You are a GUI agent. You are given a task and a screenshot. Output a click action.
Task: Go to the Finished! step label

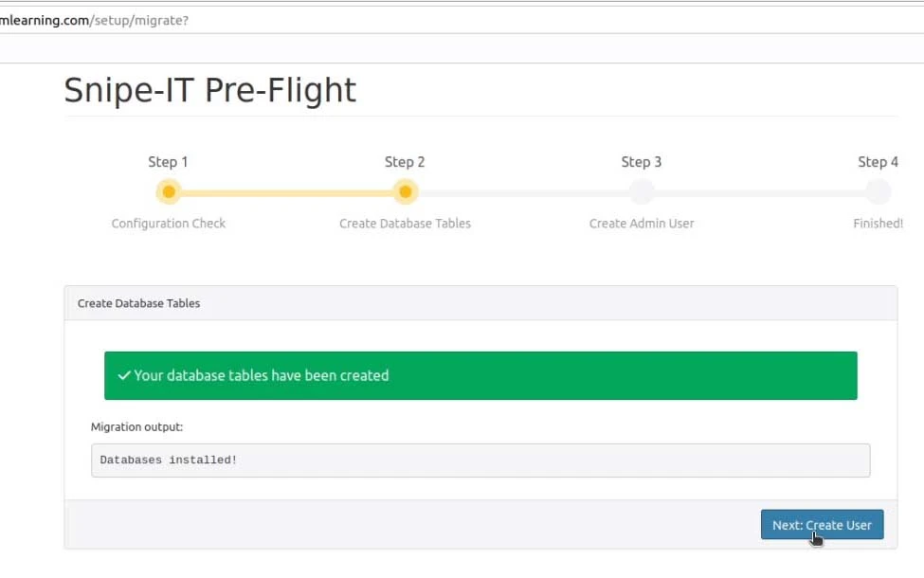point(878,224)
